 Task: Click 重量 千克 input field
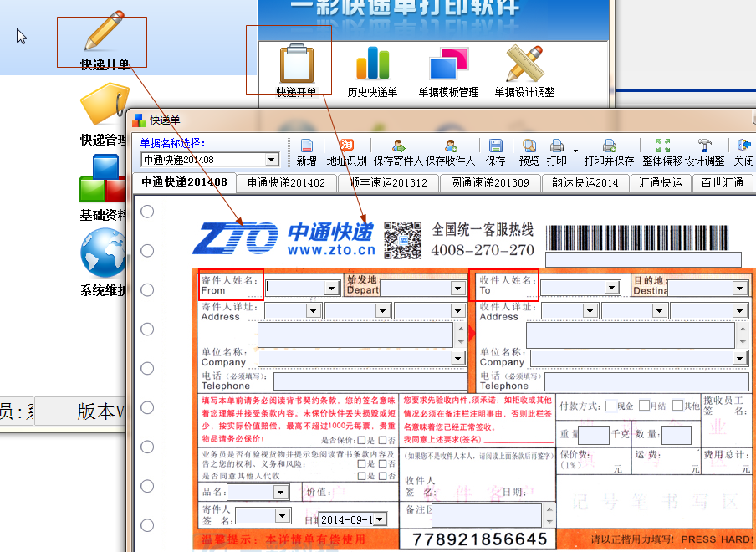click(x=594, y=435)
